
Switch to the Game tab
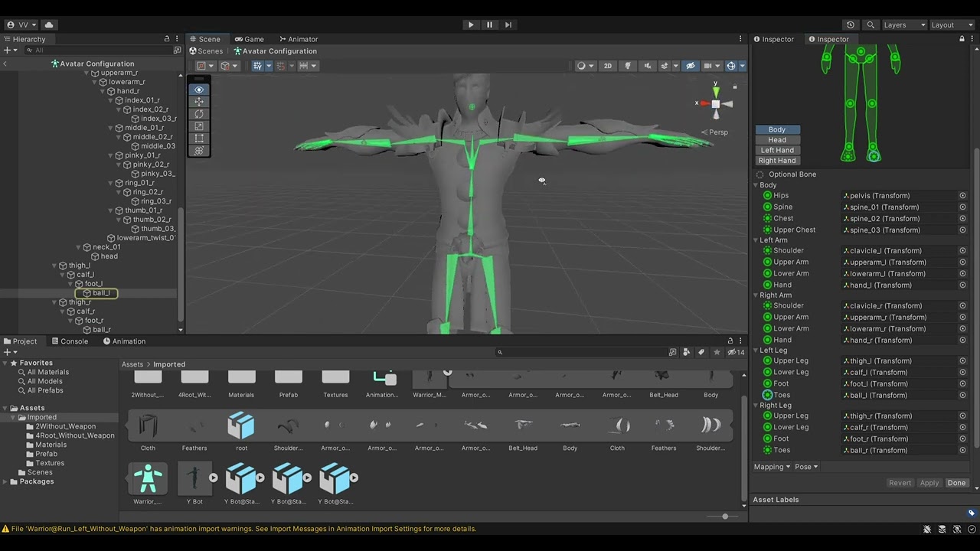[249, 39]
